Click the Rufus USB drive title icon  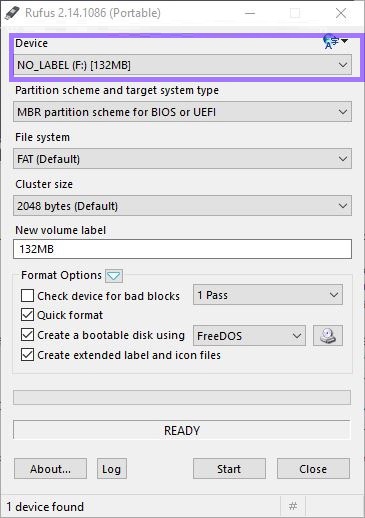12,13
